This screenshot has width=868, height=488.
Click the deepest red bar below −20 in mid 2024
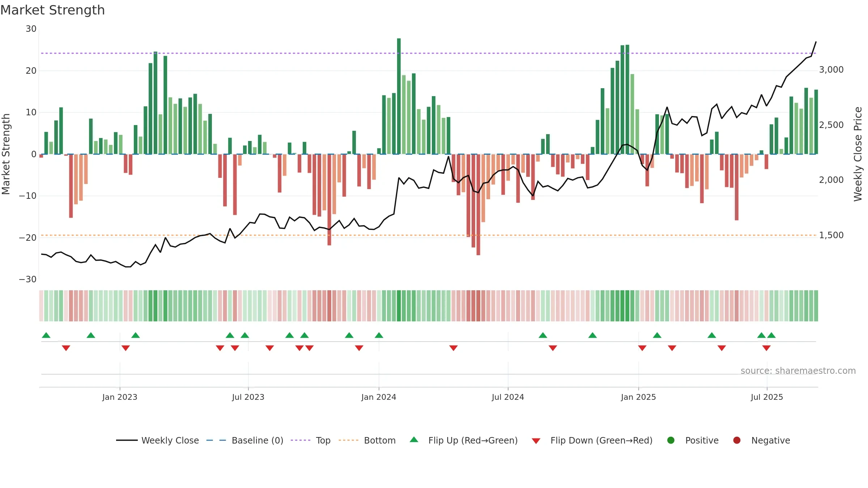click(478, 205)
